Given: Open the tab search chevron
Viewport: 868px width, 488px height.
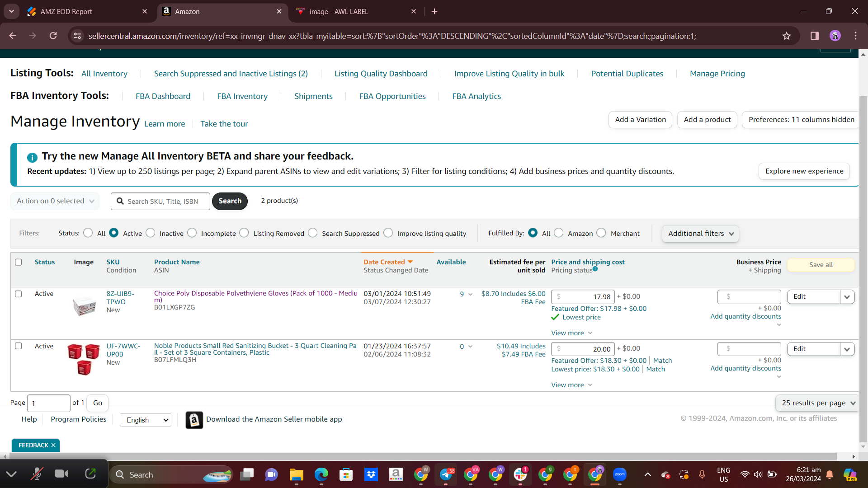Looking at the screenshot, I should click(x=11, y=11).
